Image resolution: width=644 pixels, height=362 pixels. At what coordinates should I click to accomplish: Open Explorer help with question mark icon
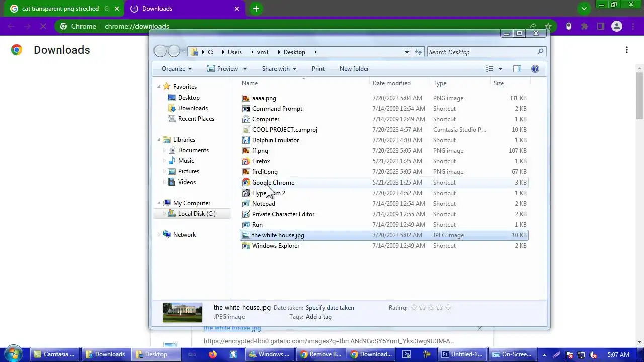(535, 69)
